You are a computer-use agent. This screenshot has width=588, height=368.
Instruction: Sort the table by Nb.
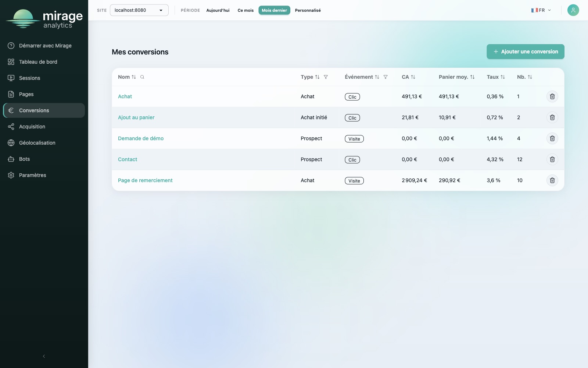point(530,77)
